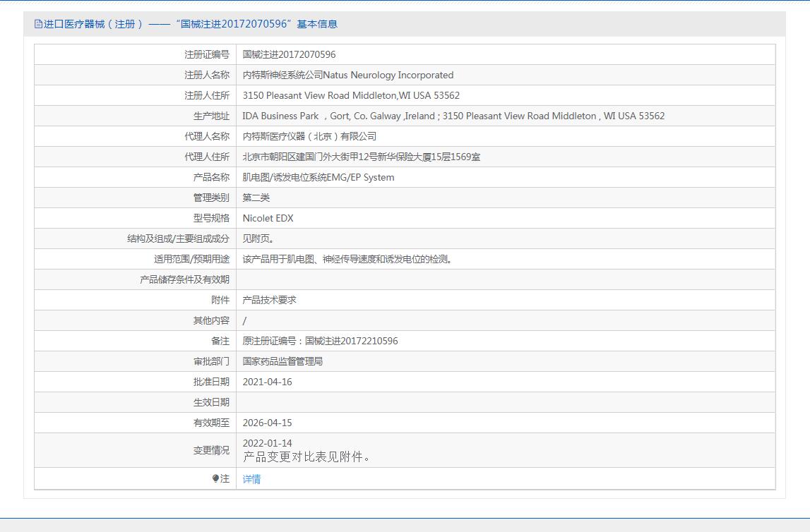810x532 pixels.
Task: Select management class value 第二类
Action: (256, 198)
